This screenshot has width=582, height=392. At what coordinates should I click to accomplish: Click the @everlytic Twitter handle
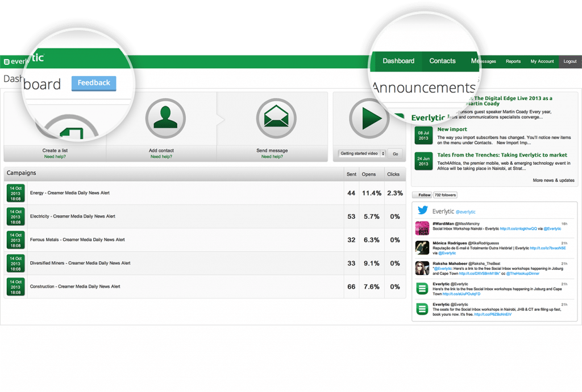(465, 212)
